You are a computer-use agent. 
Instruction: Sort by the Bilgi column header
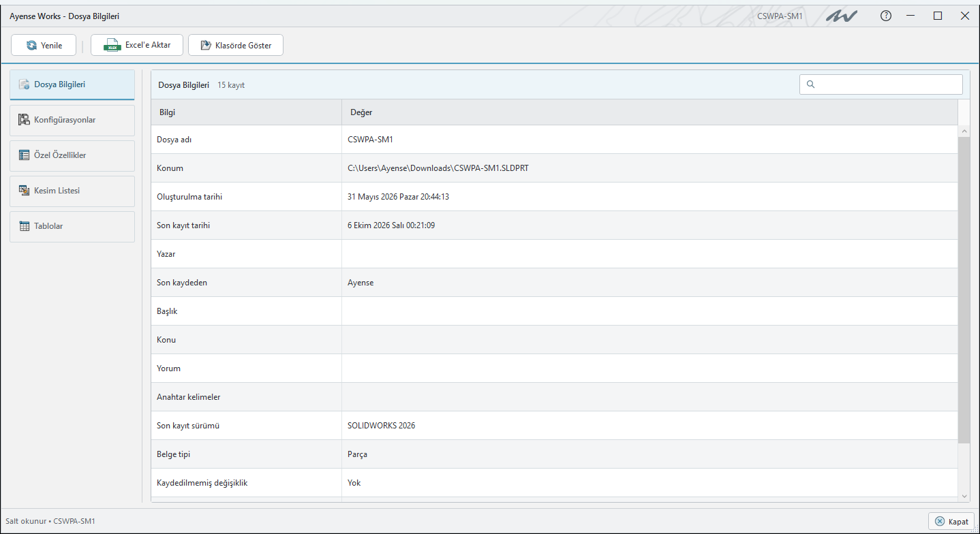click(x=246, y=112)
